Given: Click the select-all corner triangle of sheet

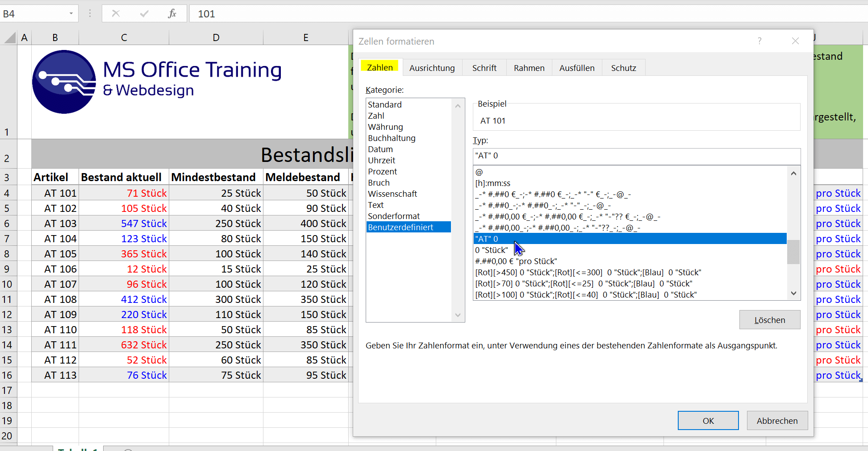Looking at the screenshot, I should (x=10, y=38).
